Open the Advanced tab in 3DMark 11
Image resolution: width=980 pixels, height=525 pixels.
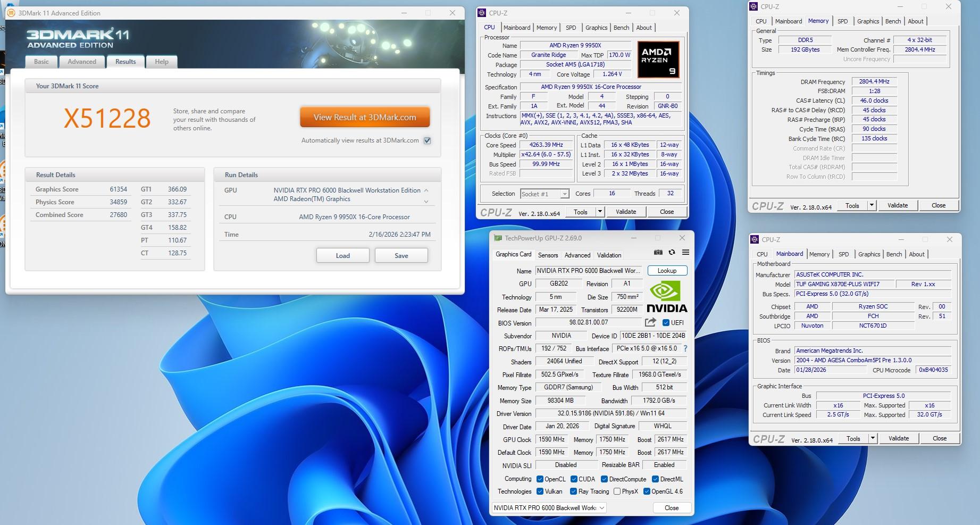point(82,62)
